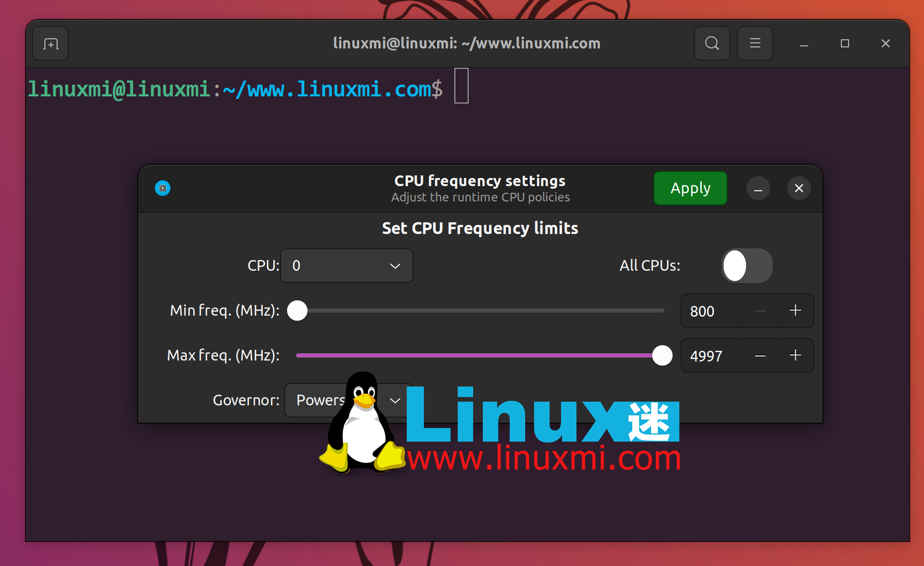Click the terminal window title text

point(467,43)
